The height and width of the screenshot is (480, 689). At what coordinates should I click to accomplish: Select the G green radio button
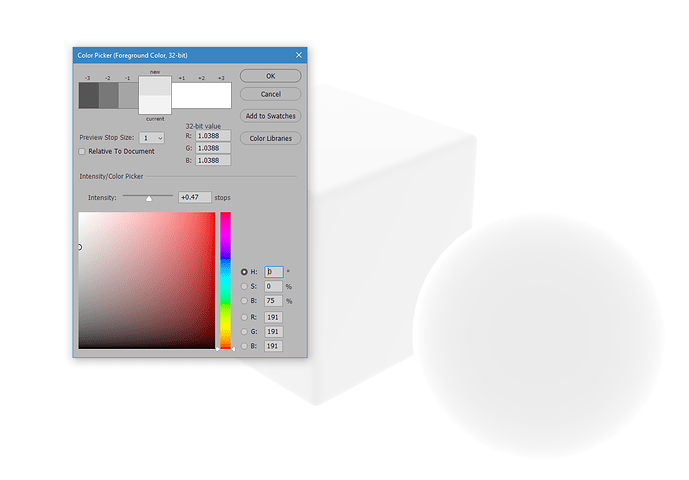(244, 332)
